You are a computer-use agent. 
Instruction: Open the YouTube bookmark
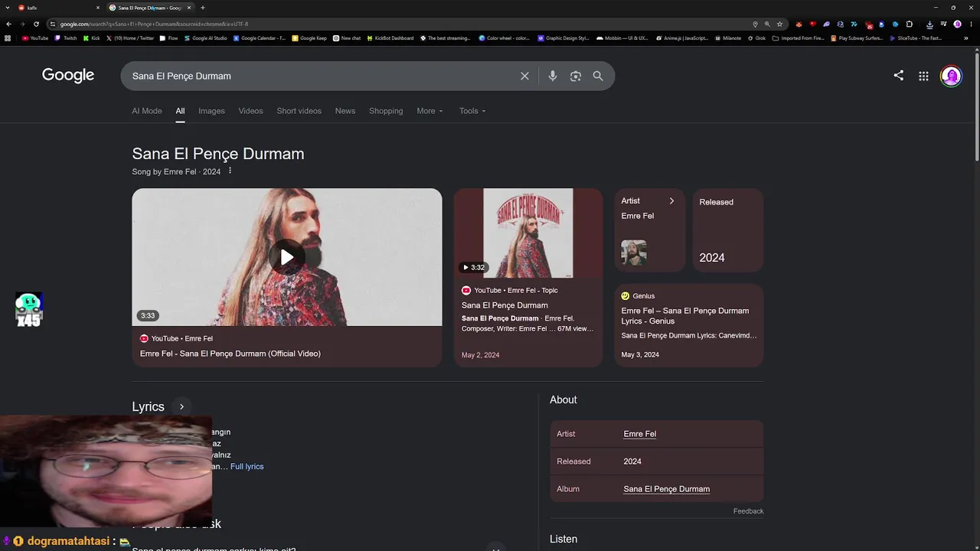(35, 38)
